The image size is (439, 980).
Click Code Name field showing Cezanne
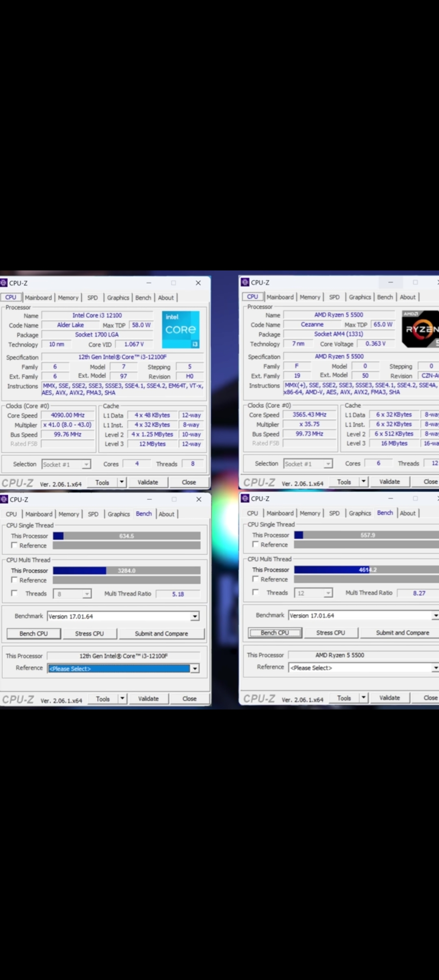[x=313, y=324]
